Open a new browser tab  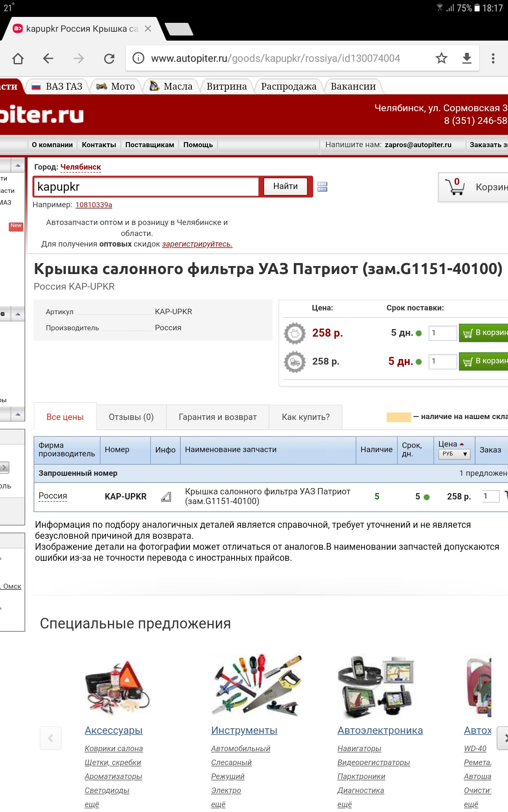[x=179, y=29]
